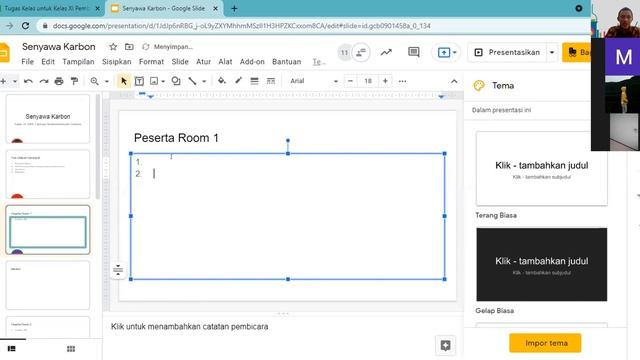Open the move to folder icon
This screenshot has width=640, height=360.
pyautogui.click(x=129, y=47)
